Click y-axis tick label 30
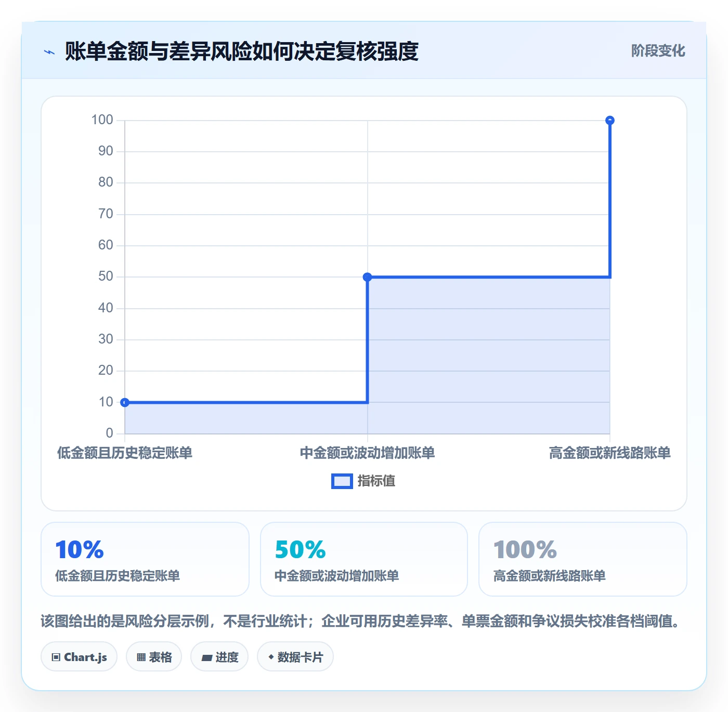The width and height of the screenshot is (728, 712). tap(106, 339)
